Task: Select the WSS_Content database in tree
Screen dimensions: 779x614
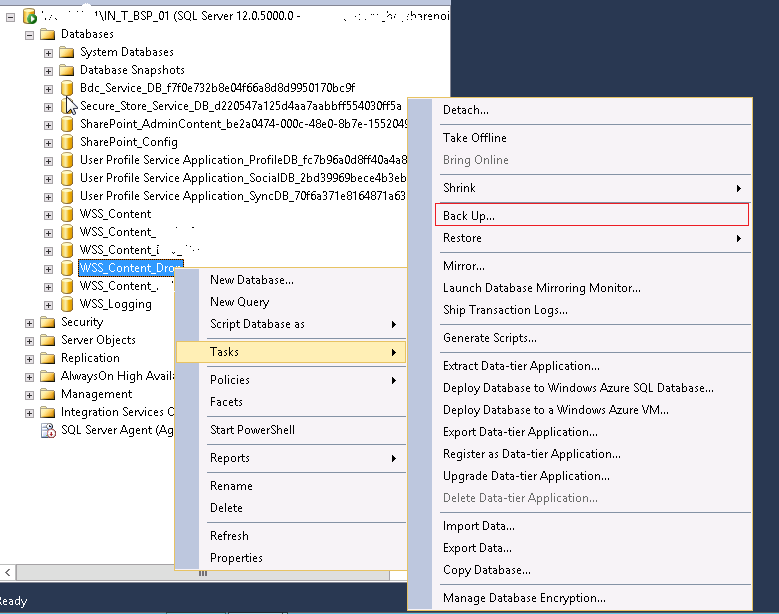Action: click(x=115, y=214)
